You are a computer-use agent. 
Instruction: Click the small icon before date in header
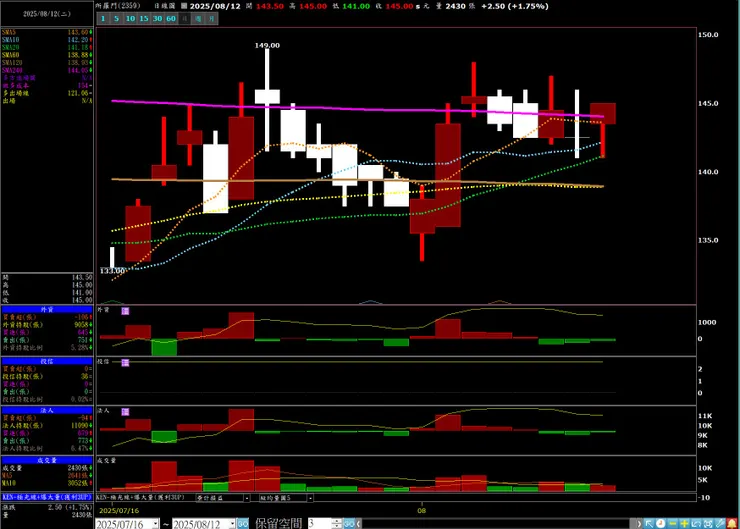pos(185,6)
